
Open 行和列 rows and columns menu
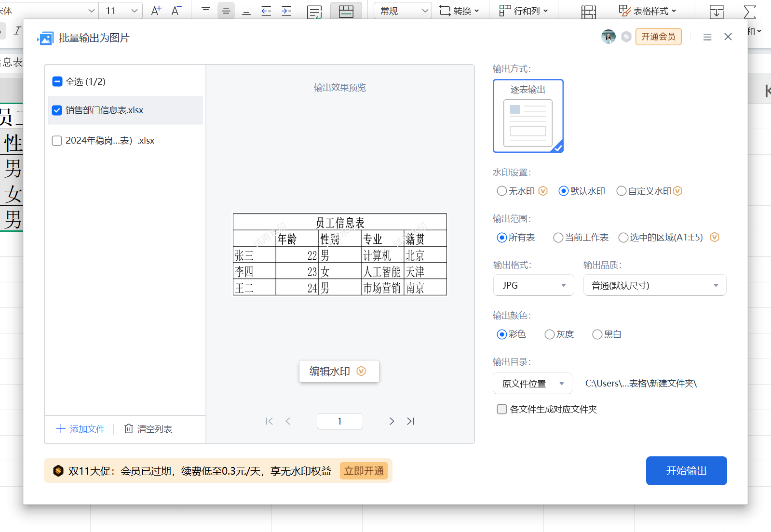pyautogui.click(x=524, y=11)
